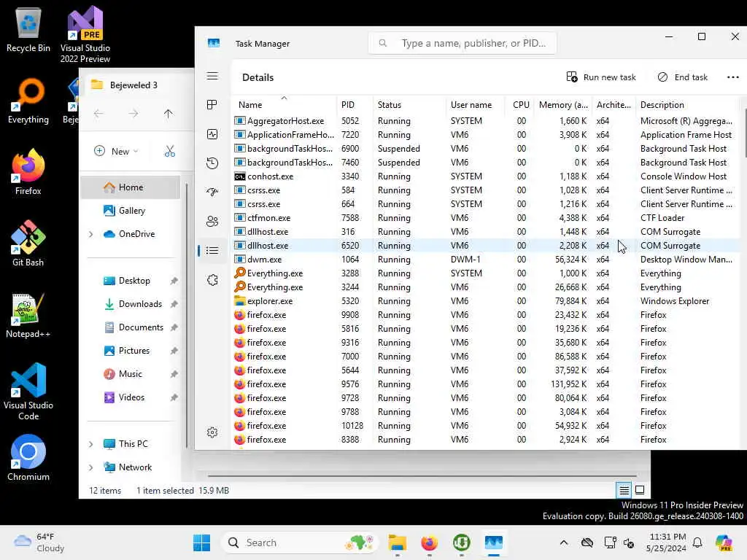747x560 pixels.
Task: Select csrss.exe process with PID 584
Action: [x=486, y=190]
